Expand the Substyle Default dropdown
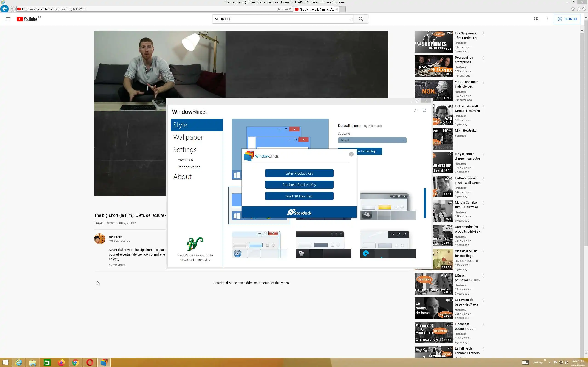 point(372,140)
